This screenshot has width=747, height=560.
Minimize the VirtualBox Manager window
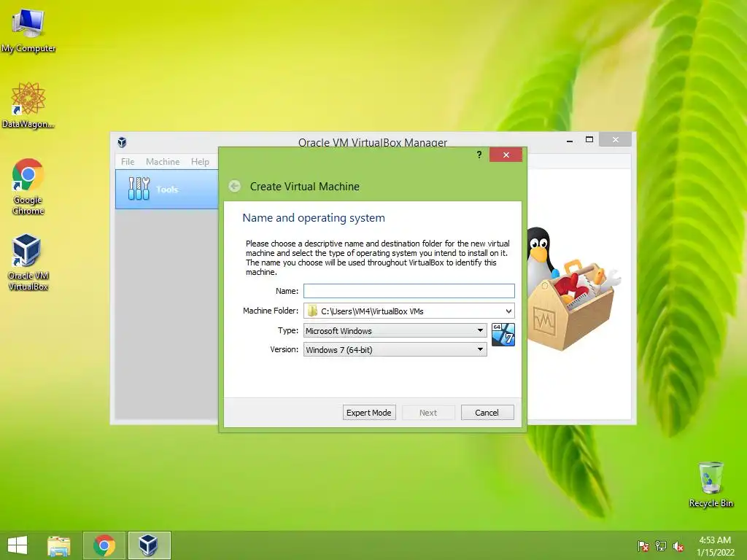point(570,139)
